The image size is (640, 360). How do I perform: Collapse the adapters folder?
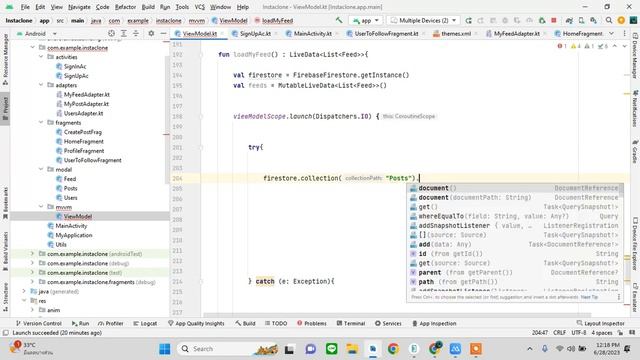pyautogui.click(x=41, y=85)
